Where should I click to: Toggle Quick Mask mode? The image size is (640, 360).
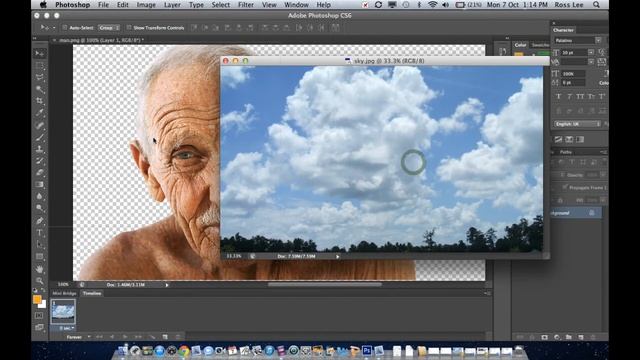[39, 316]
